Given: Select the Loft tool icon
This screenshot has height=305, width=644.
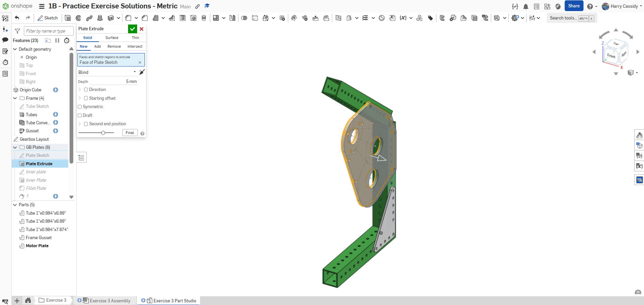Looking at the screenshot, I should pos(100,18).
